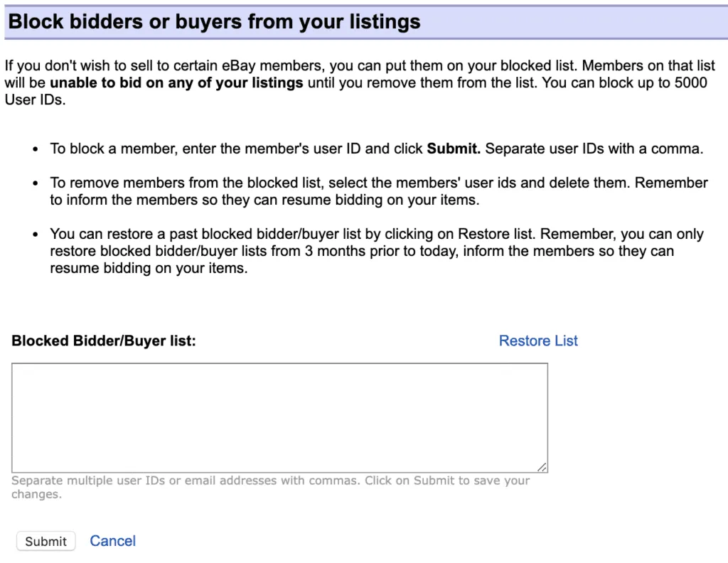
Task: Click the introductory paragraph about blocked lists
Action: (355, 82)
